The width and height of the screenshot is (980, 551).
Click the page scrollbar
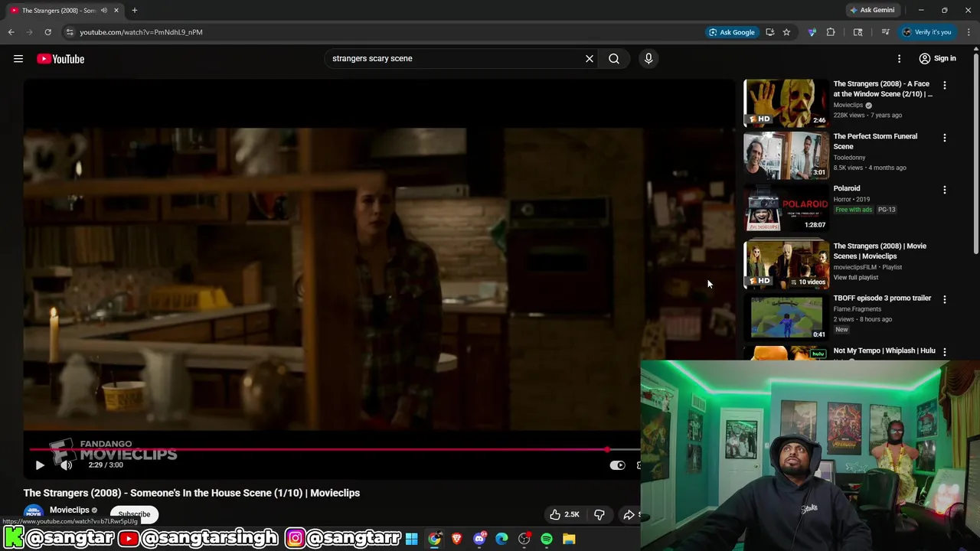[x=975, y=153]
